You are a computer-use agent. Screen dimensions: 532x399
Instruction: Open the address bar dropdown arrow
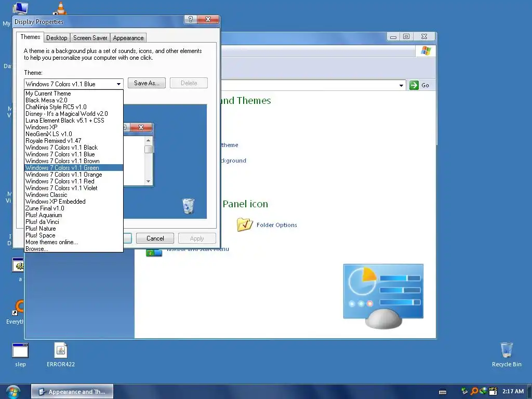coord(402,85)
